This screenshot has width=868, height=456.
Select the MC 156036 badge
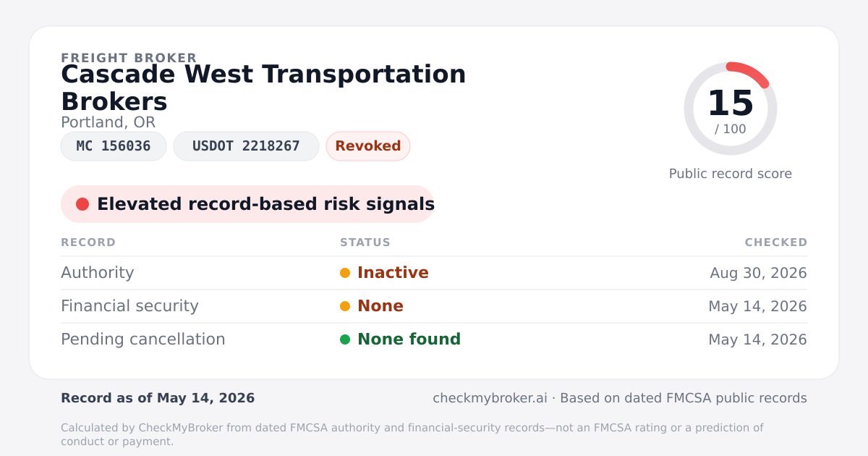(x=114, y=146)
